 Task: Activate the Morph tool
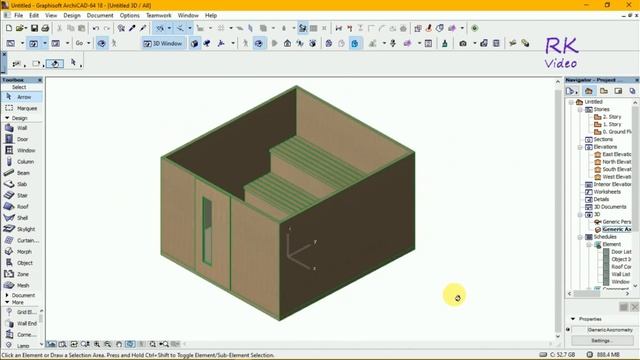pyautogui.click(x=22, y=252)
